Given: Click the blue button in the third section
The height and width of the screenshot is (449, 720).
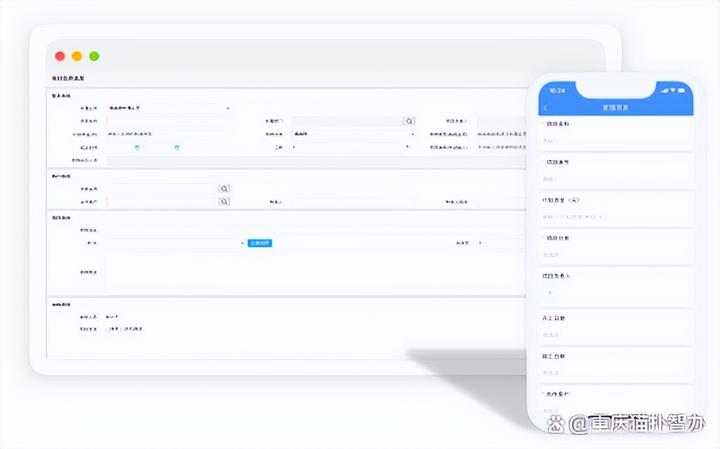Looking at the screenshot, I should tap(260, 243).
